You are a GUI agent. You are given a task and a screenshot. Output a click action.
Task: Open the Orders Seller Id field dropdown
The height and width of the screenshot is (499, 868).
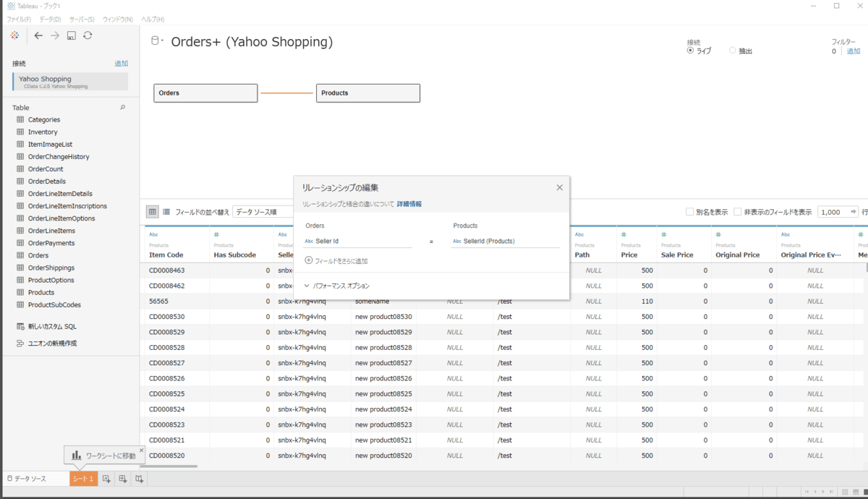click(x=357, y=241)
